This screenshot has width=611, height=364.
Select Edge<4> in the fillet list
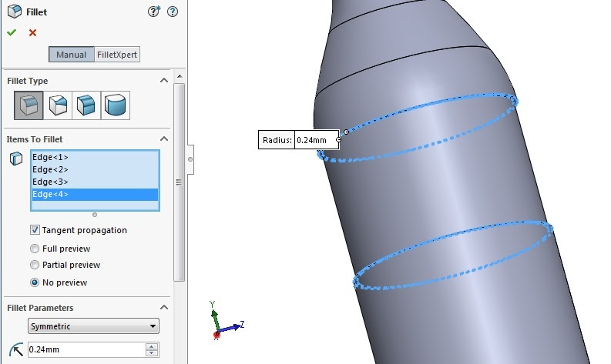point(95,194)
